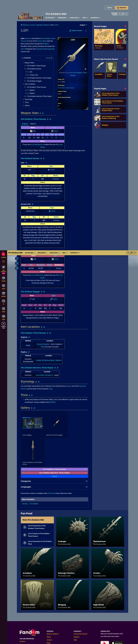Viewport: 138px width, 644px height.
Task: Select the Original tab
Action: [x=25, y=124]
